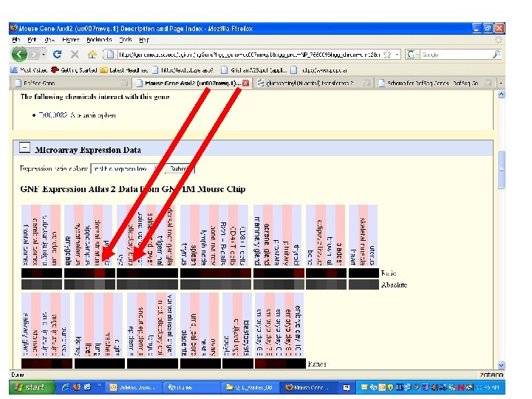Click the Submit button

(x=180, y=168)
